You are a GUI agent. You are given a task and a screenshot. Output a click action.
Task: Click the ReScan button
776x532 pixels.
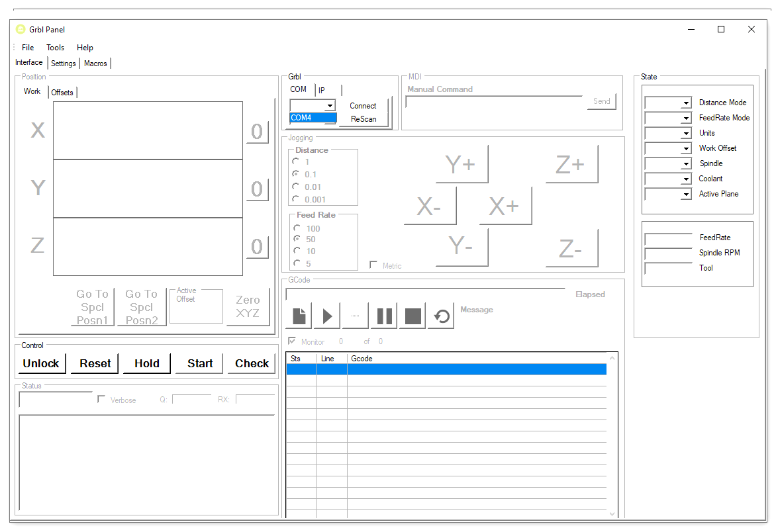(x=364, y=119)
